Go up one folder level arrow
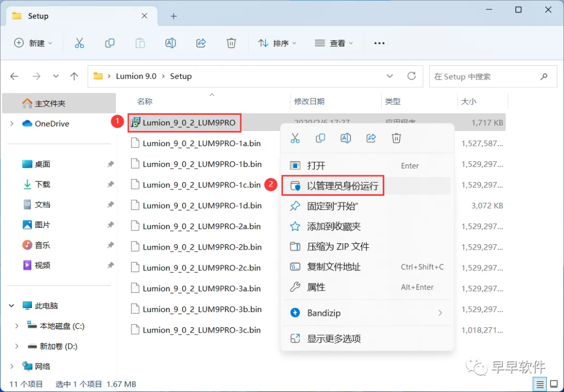The image size is (564, 392). 74,76
